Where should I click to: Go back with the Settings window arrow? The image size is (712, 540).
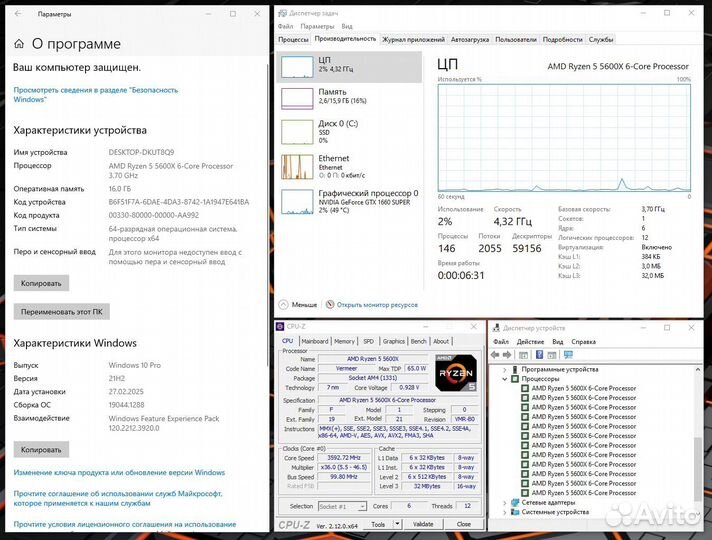point(18,14)
